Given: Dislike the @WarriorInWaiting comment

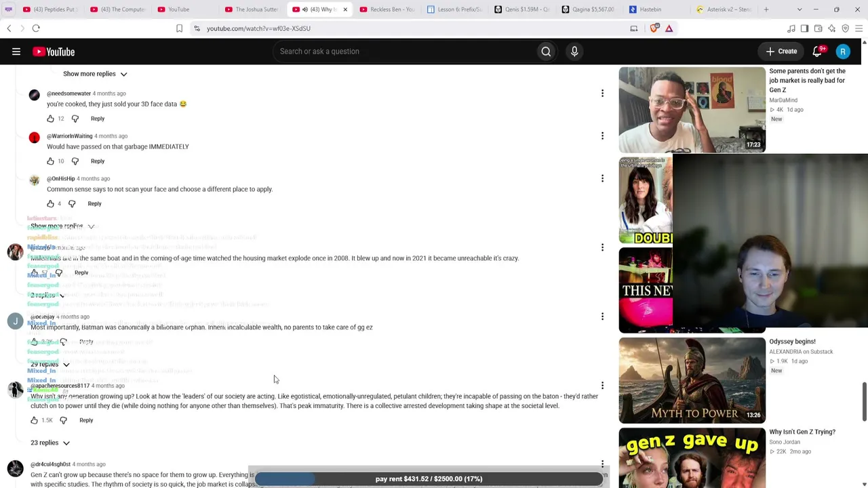Looking at the screenshot, I should click(75, 161).
